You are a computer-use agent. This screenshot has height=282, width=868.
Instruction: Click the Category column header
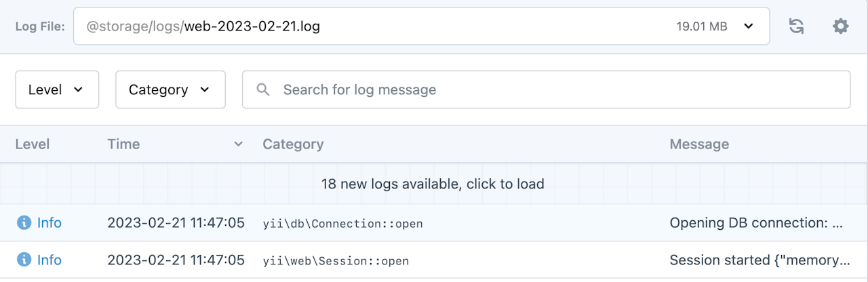pos(293,144)
